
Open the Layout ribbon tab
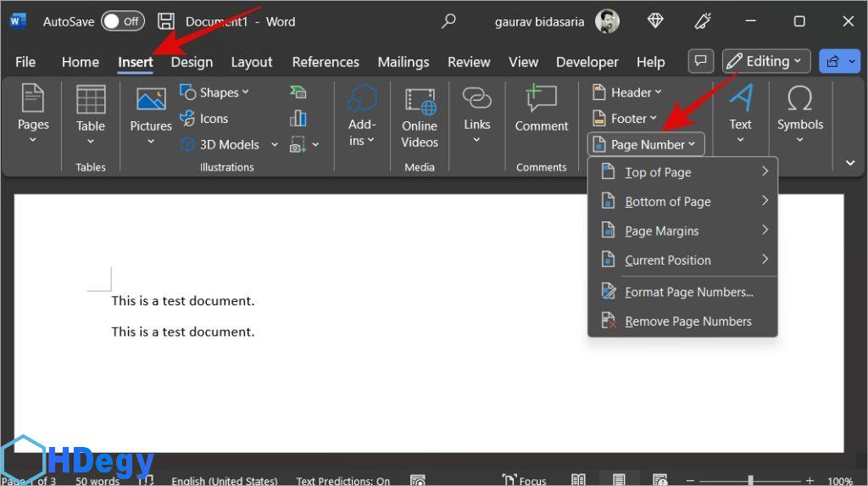tap(252, 62)
